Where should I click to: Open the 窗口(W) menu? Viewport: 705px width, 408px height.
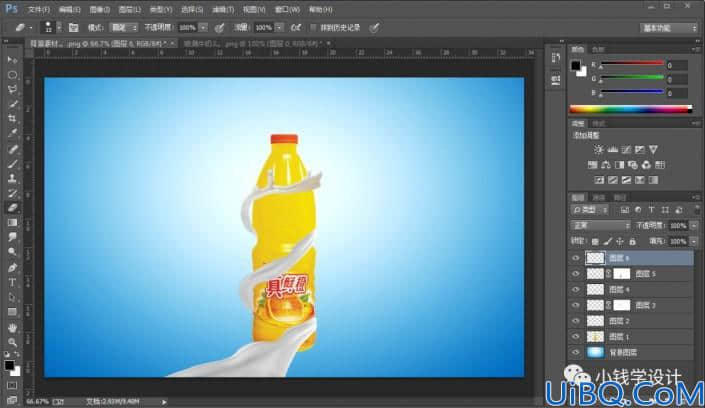(x=287, y=9)
